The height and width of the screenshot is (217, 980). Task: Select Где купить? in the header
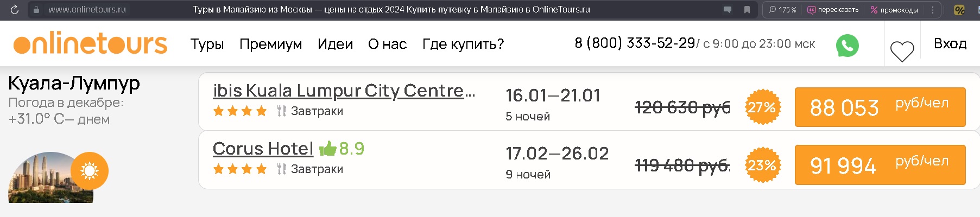click(463, 44)
